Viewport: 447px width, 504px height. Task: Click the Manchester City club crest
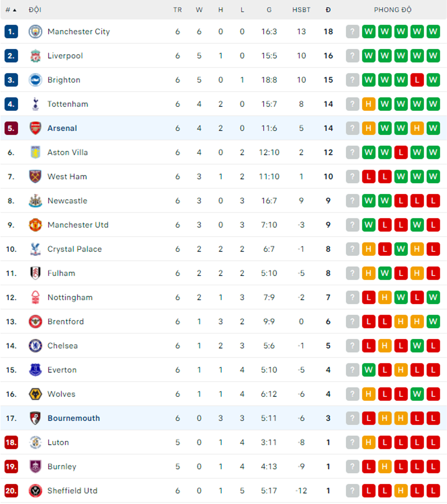35,31
